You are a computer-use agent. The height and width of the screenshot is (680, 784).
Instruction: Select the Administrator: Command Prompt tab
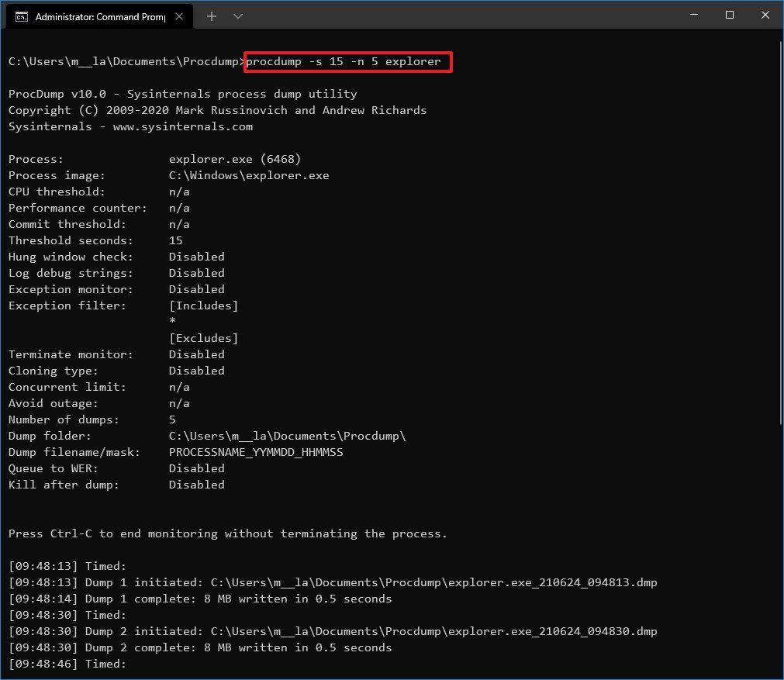coord(101,15)
